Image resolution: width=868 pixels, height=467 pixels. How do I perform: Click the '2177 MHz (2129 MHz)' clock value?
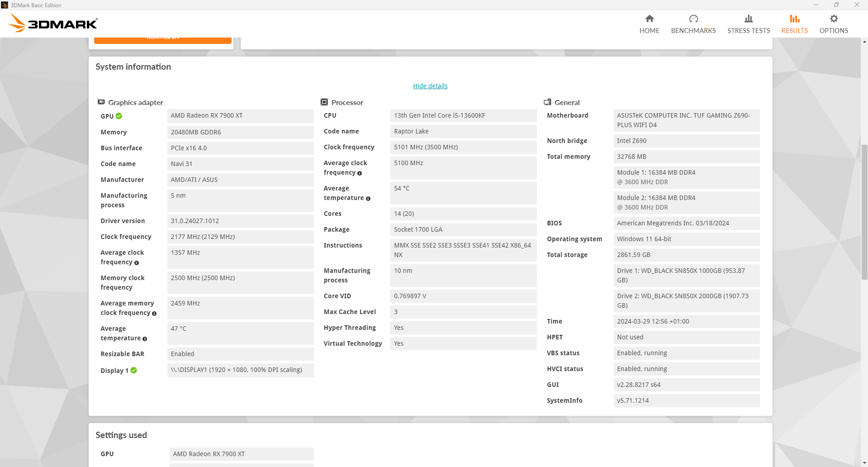coord(240,237)
